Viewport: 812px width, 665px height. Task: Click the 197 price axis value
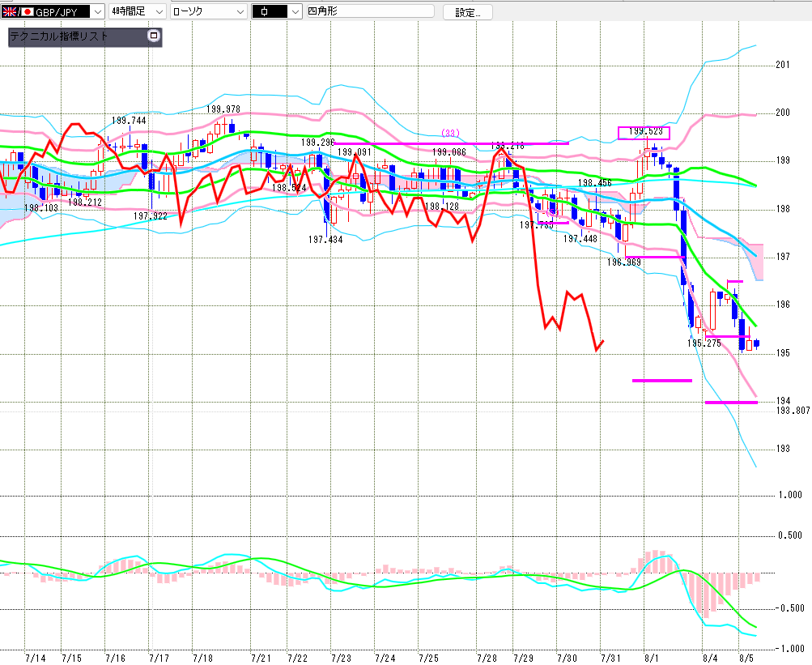pyautogui.click(x=783, y=257)
